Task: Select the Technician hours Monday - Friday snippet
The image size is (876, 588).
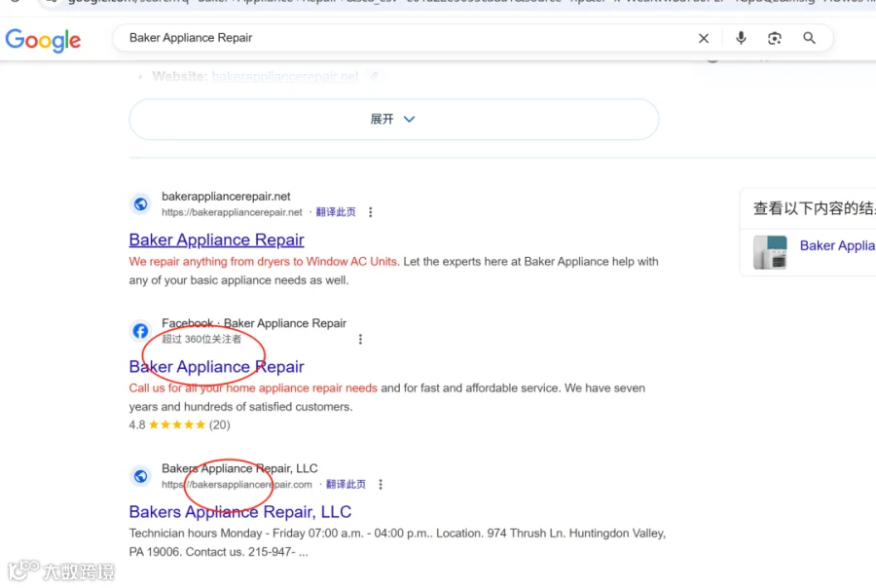Action: [397, 542]
